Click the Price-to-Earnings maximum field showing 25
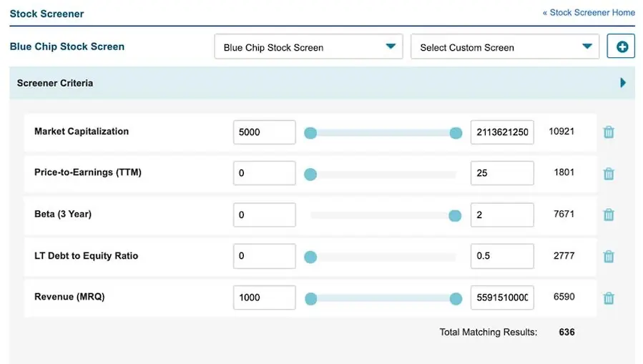Image resolution: width=643 pixels, height=364 pixels. click(501, 173)
